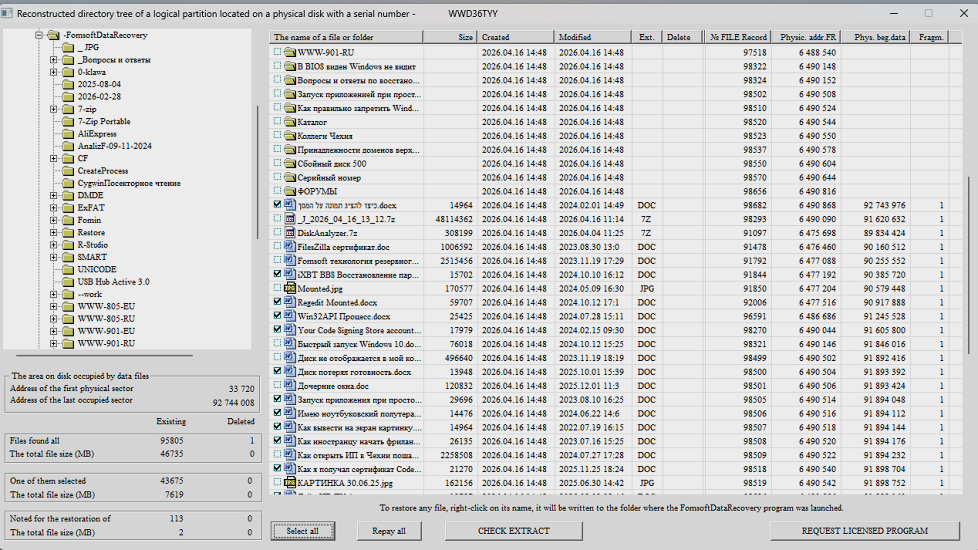Sort by the Created column header
978x550 pixels.
click(x=515, y=37)
